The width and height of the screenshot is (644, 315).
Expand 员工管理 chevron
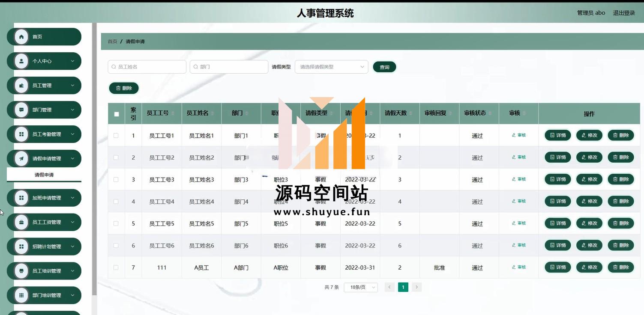[x=72, y=86]
